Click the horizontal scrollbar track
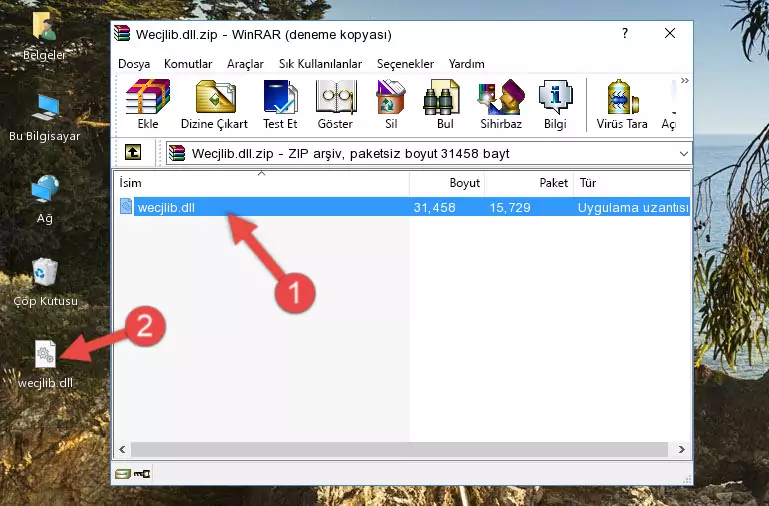 [399, 449]
